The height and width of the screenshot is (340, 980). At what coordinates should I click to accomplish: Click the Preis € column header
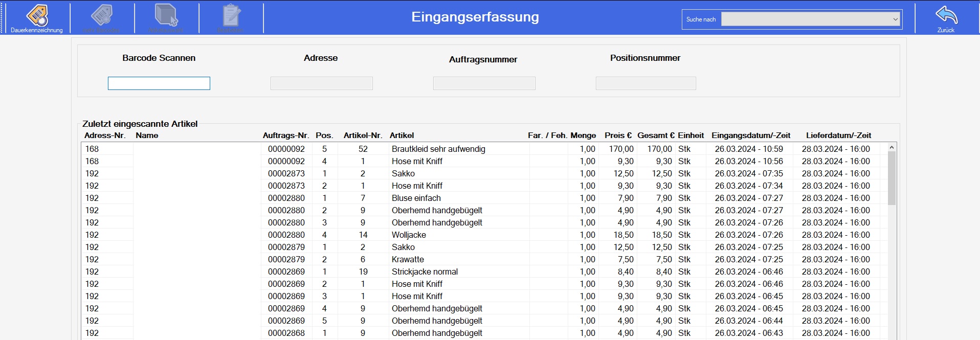pyautogui.click(x=618, y=135)
